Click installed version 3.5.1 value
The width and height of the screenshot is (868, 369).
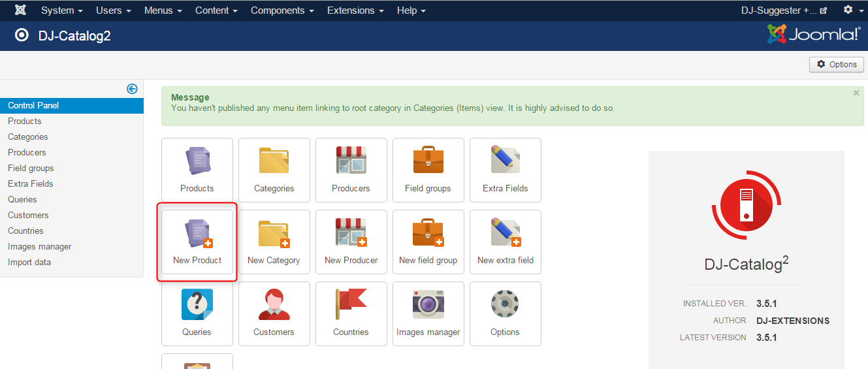pos(766,304)
